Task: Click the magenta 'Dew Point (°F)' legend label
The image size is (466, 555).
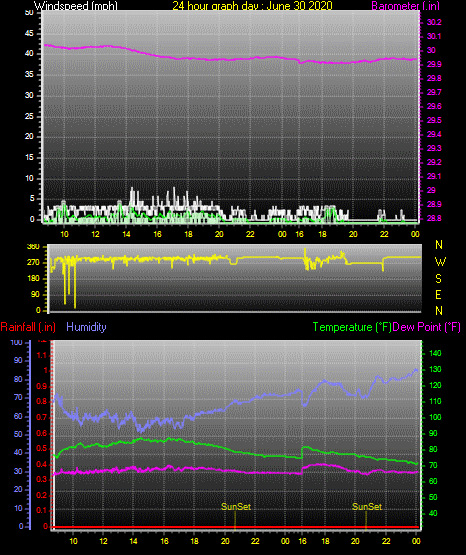Action: tap(426, 327)
